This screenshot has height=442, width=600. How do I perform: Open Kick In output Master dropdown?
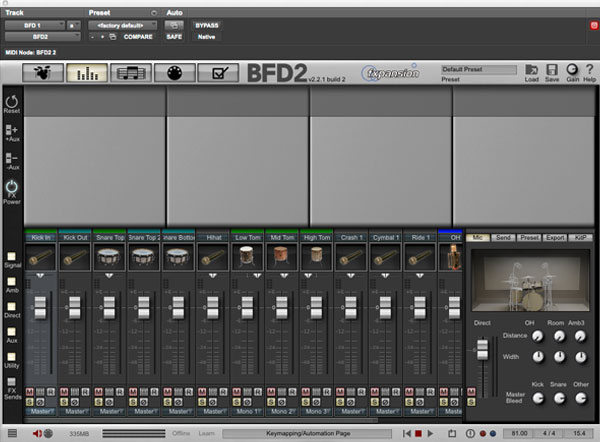(41, 412)
